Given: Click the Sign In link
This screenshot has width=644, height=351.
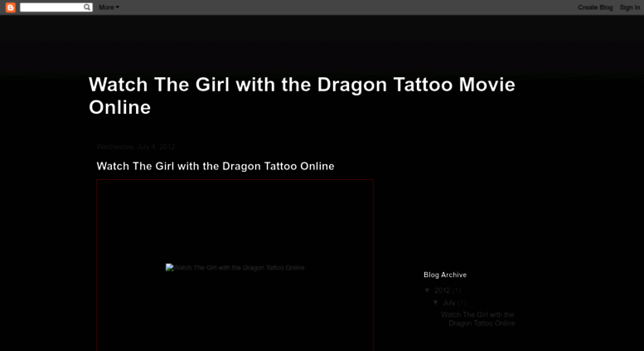Looking at the screenshot, I should pos(630,7).
